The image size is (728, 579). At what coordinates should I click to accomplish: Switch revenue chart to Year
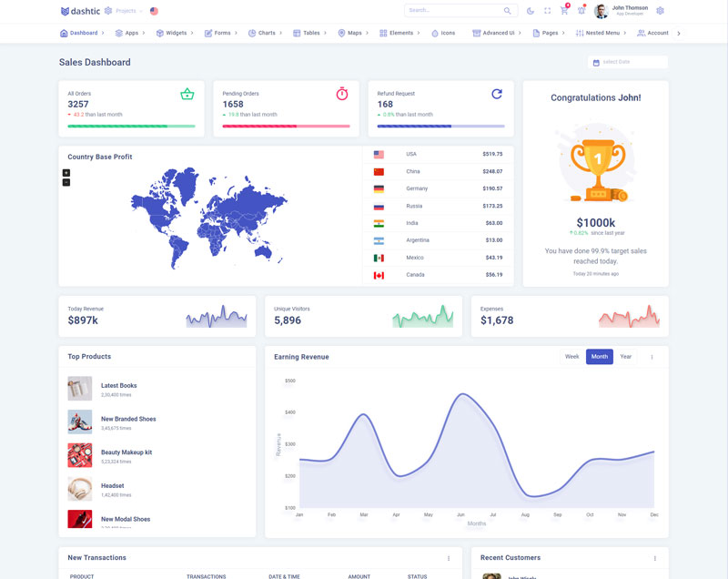[626, 357]
